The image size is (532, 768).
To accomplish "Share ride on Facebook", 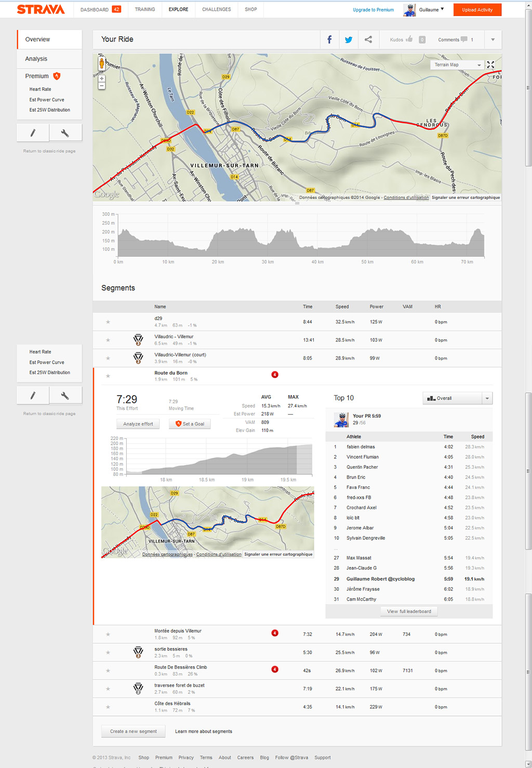I will coord(329,39).
